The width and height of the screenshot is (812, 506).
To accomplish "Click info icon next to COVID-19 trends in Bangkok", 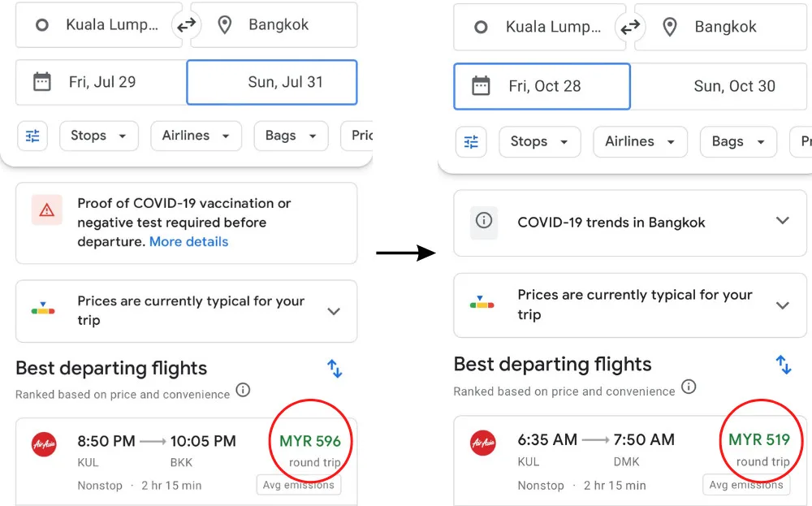I will pos(484,222).
